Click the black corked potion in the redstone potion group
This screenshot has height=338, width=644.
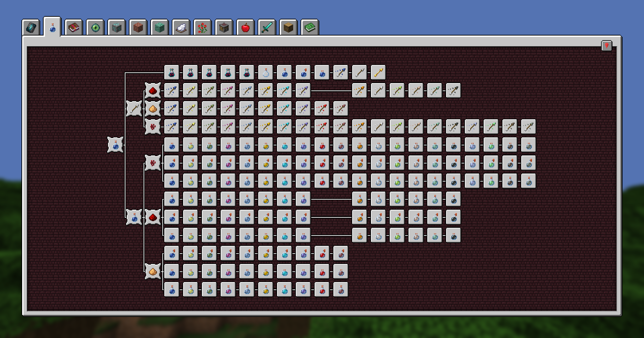(453, 199)
